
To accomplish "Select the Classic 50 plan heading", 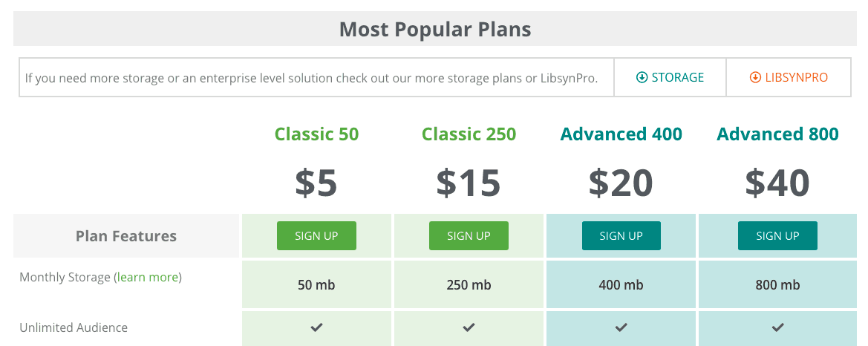I will point(316,134).
